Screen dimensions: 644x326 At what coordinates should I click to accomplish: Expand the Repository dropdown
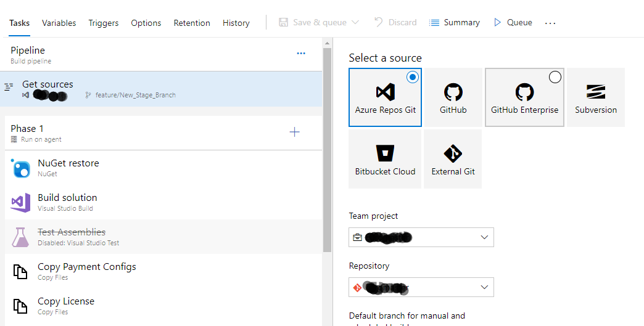pos(421,287)
